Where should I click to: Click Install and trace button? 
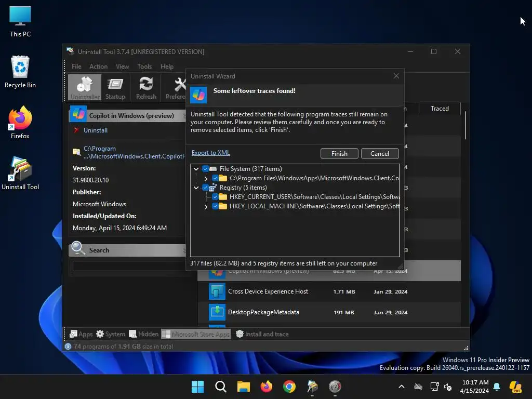click(262, 334)
